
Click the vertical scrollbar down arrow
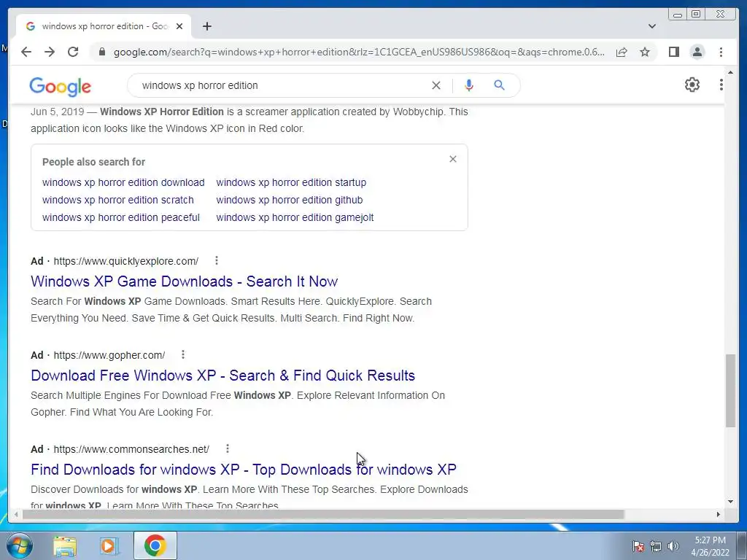pos(730,502)
